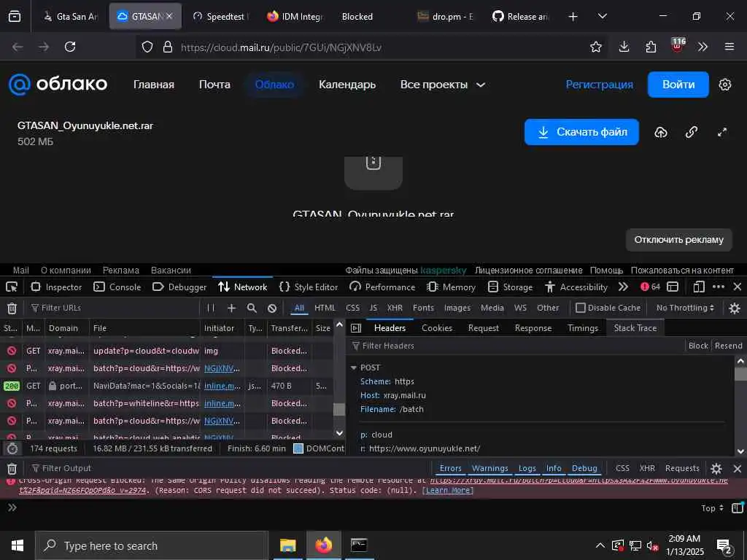The height and width of the screenshot is (560, 747).
Task: Toggle the Logs console filter
Action: coord(527,469)
